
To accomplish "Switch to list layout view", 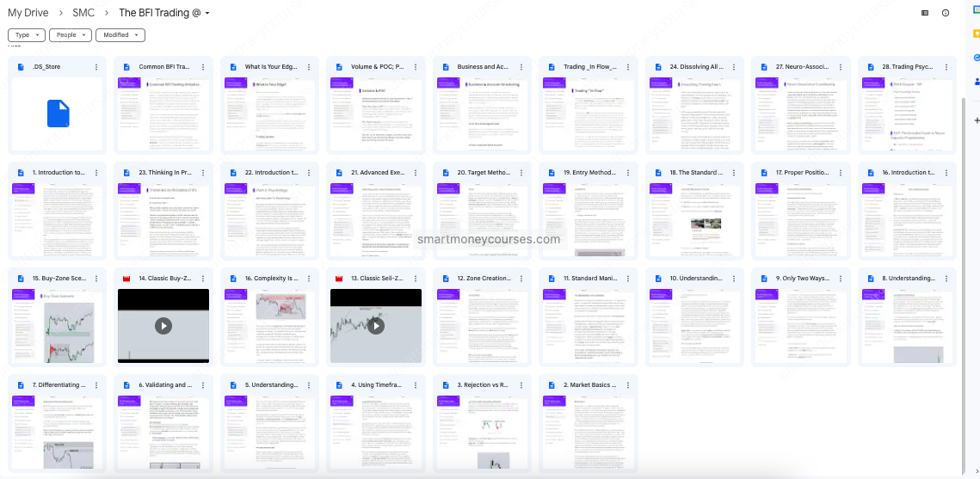I will coord(925,13).
